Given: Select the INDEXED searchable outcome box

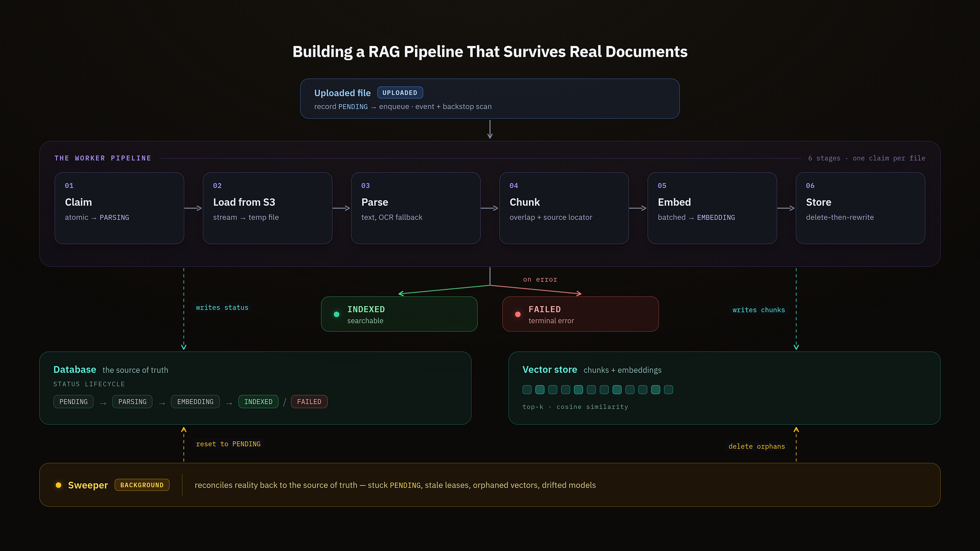Looking at the screenshot, I should click(x=399, y=314).
